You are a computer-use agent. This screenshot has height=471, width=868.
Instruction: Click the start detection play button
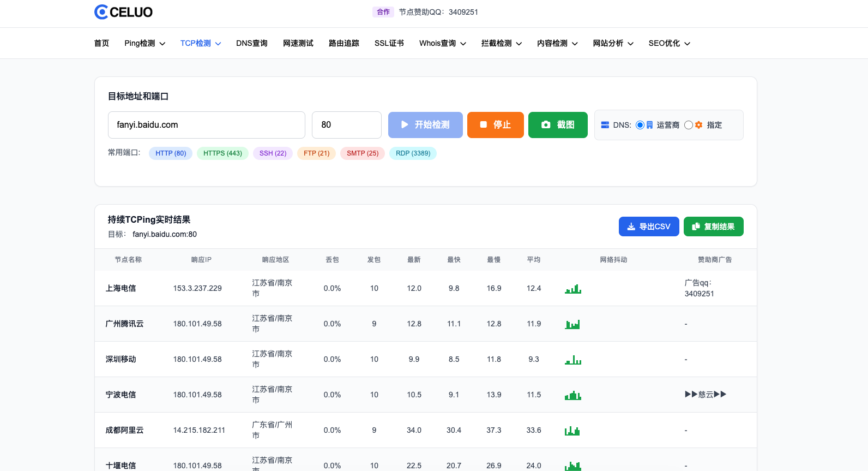coord(425,125)
